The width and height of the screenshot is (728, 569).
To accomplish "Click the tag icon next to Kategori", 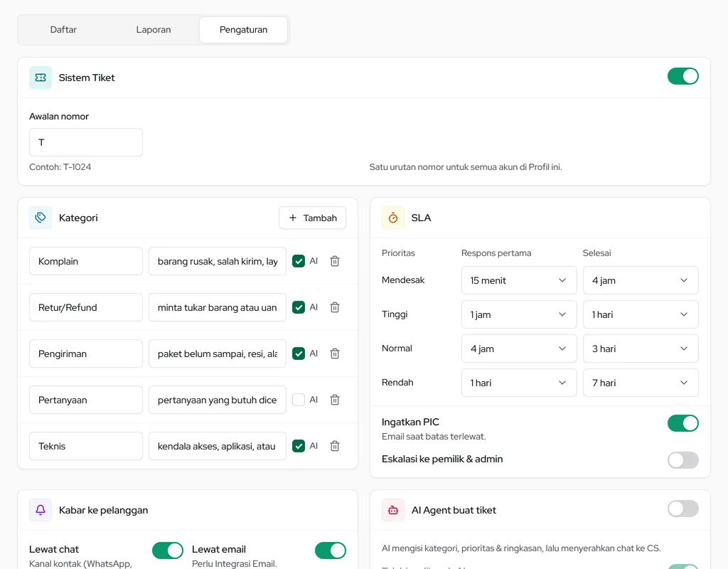I will [x=41, y=218].
